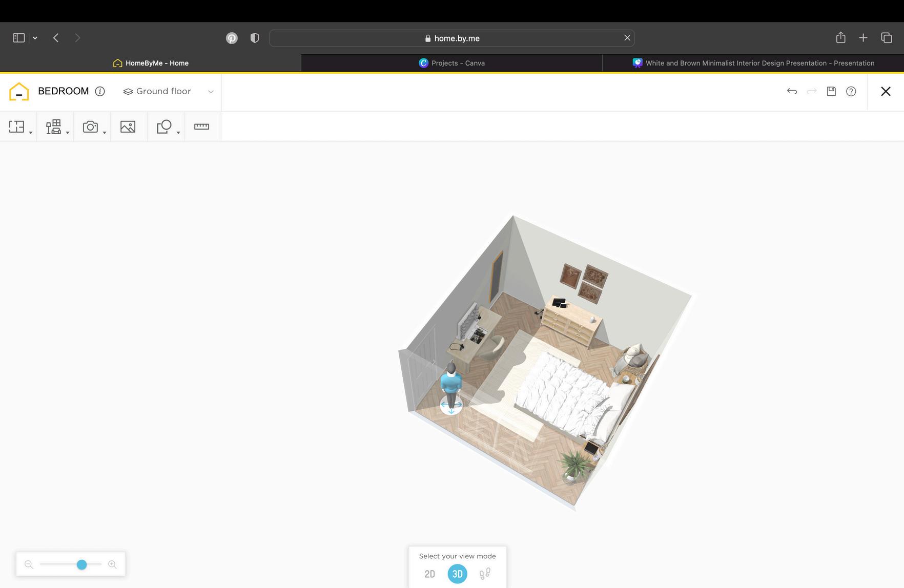Expand the floor plan tool dropdown arrow

tap(31, 133)
